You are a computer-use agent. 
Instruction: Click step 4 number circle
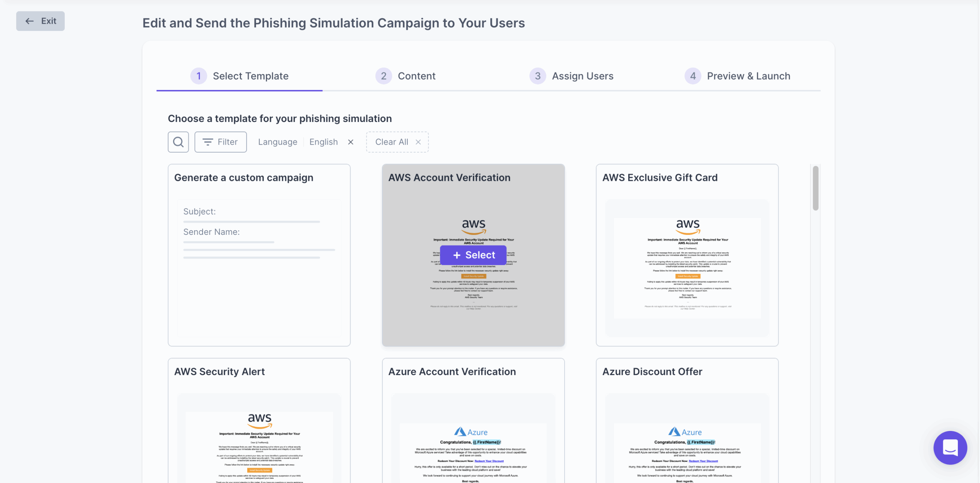click(x=693, y=76)
